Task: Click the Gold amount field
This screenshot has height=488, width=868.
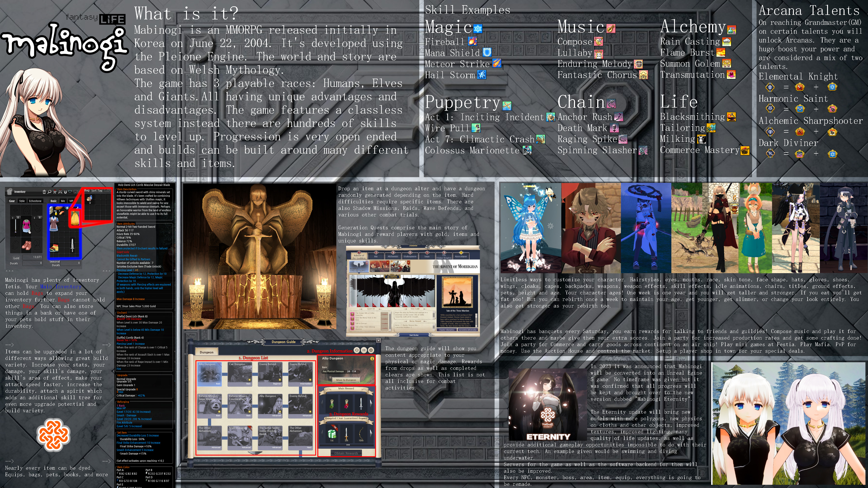Action: pyautogui.click(x=33, y=258)
